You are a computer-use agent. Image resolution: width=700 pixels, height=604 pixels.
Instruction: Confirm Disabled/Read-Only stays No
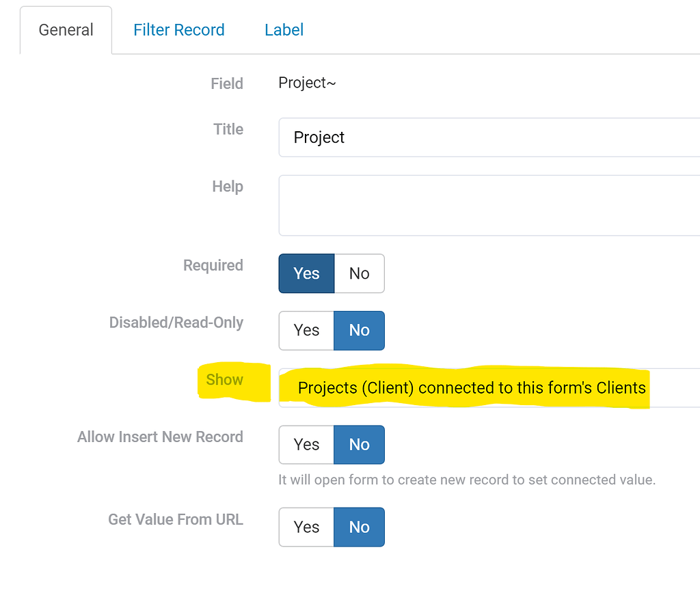359,330
